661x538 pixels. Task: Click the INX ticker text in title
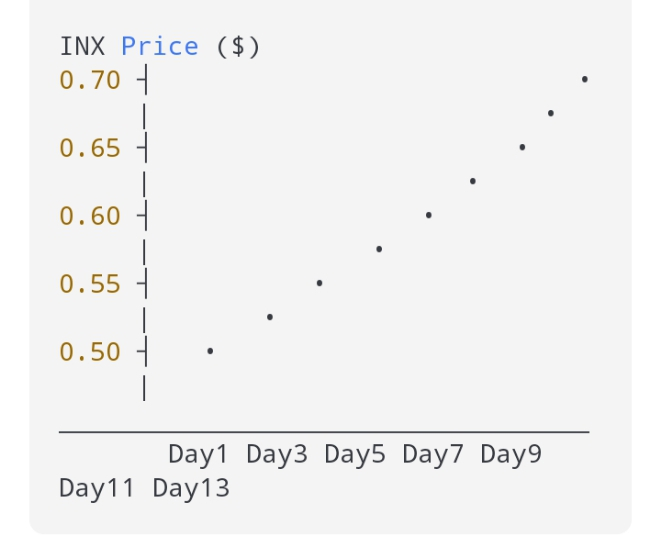82,47
